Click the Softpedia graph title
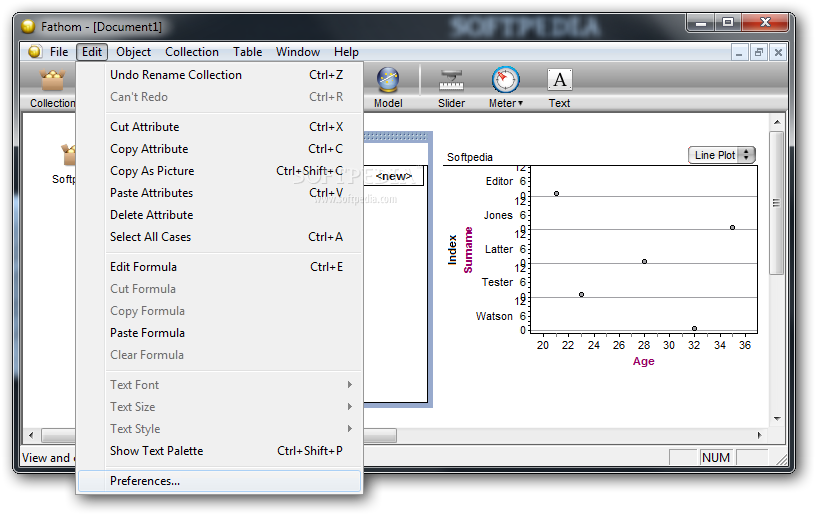The image size is (816, 515). click(469, 157)
